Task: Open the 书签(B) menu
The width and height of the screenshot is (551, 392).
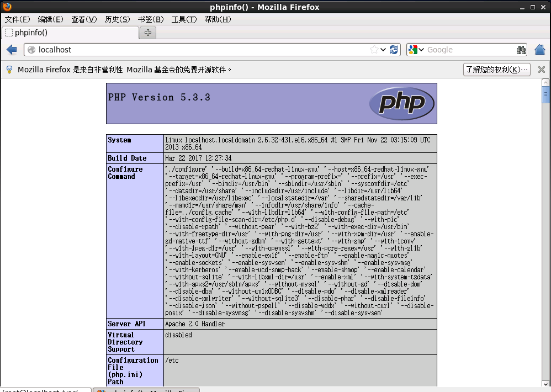Action: point(150,19)
